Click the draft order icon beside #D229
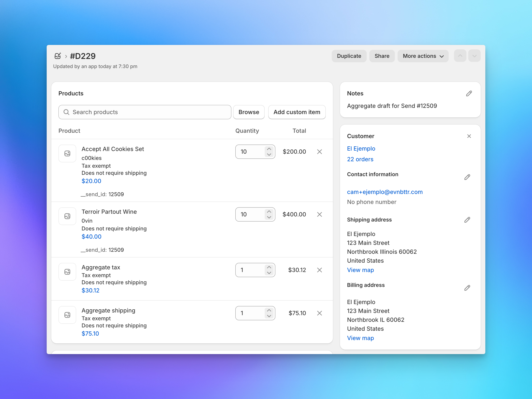The width and height of the screenshot is (532, 399). [58, 56]
